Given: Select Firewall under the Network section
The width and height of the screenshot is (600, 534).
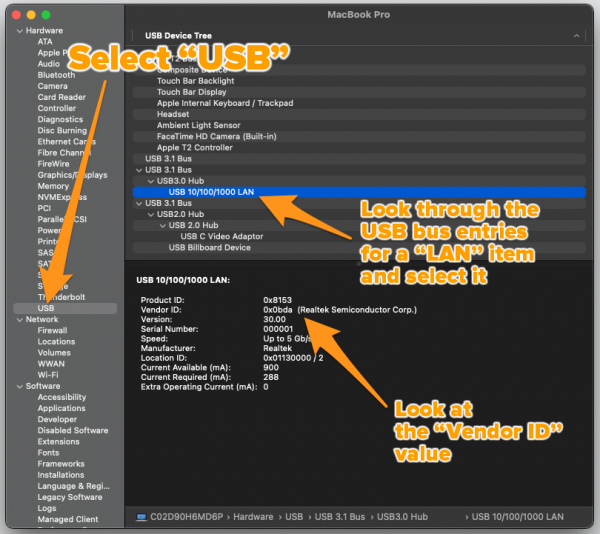Looking at the screenshot, I should tap(52, 330).
